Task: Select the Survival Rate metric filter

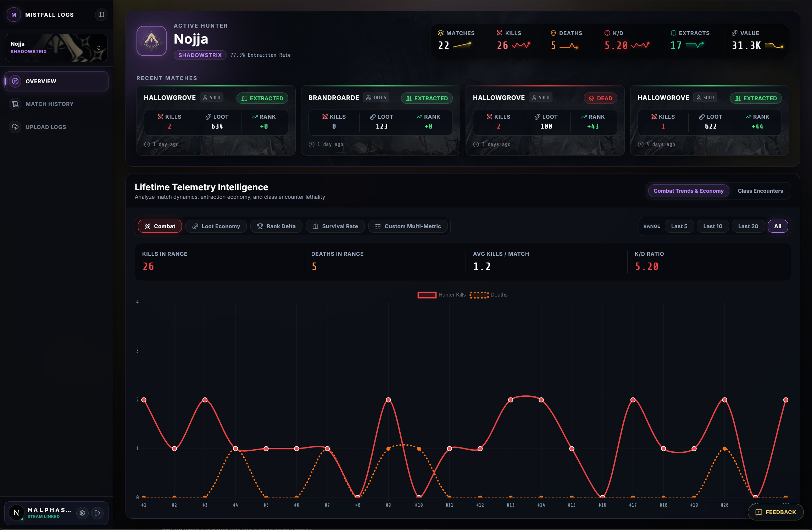Action: click(x=335, y=226)
